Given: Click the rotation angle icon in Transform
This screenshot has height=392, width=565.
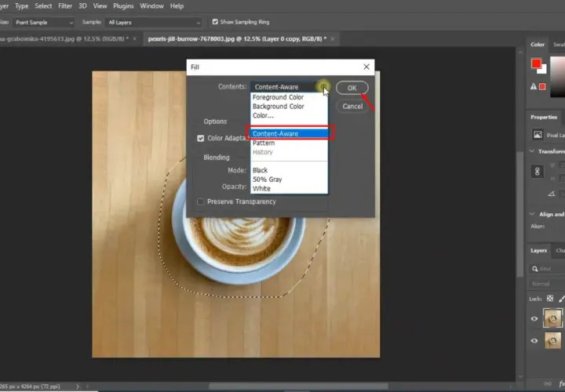Looking at the screenshot, I should coord(552,194).
